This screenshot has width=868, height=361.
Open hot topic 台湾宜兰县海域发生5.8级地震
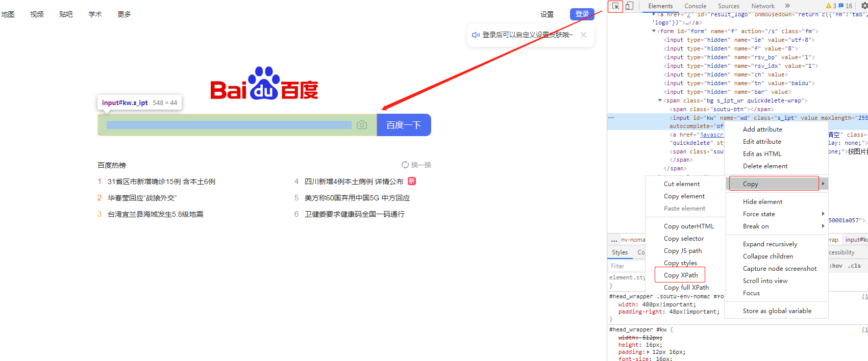click(x=156, y=214)
